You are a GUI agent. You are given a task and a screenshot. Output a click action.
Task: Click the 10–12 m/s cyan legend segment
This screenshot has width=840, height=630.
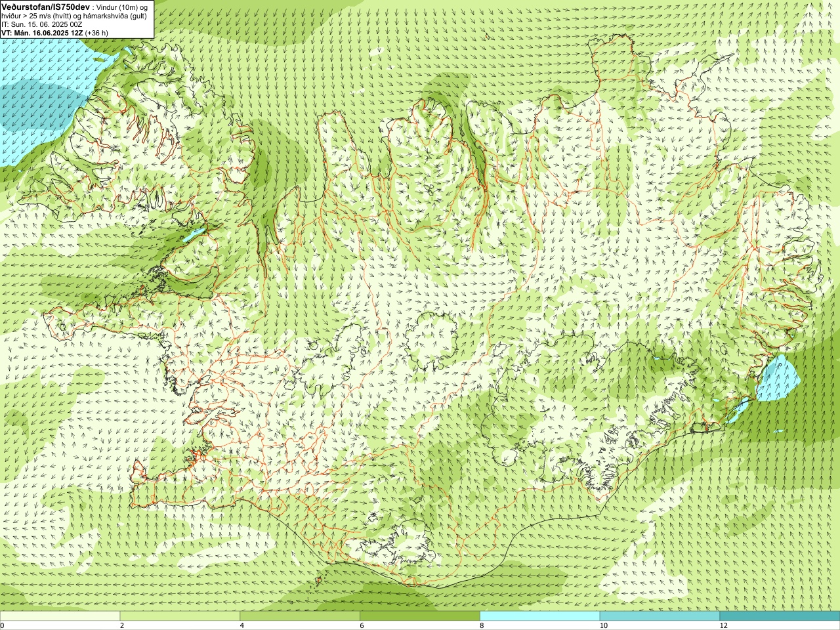660,616
